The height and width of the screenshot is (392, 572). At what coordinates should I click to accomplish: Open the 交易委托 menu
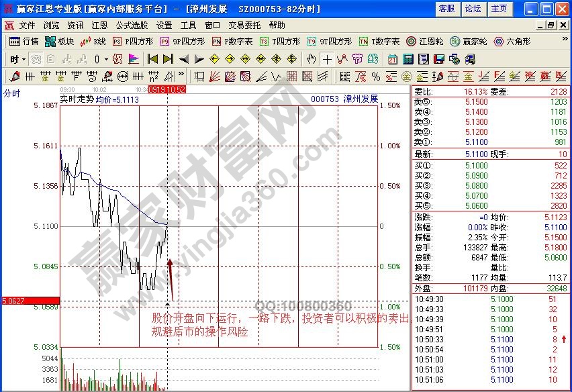pos(244,26)
